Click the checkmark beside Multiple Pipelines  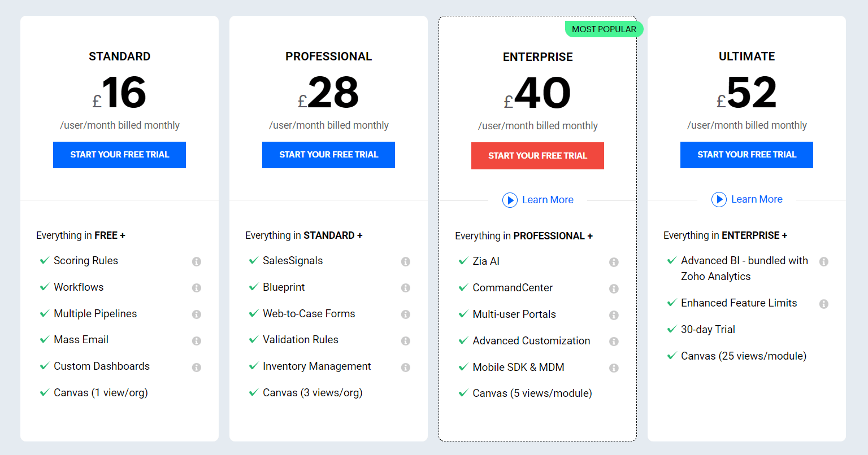(x=44, y=314)
